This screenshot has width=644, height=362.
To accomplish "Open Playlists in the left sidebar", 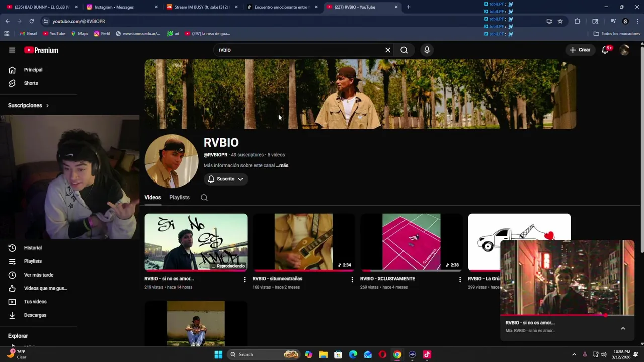I will click(x=33, y=261).
